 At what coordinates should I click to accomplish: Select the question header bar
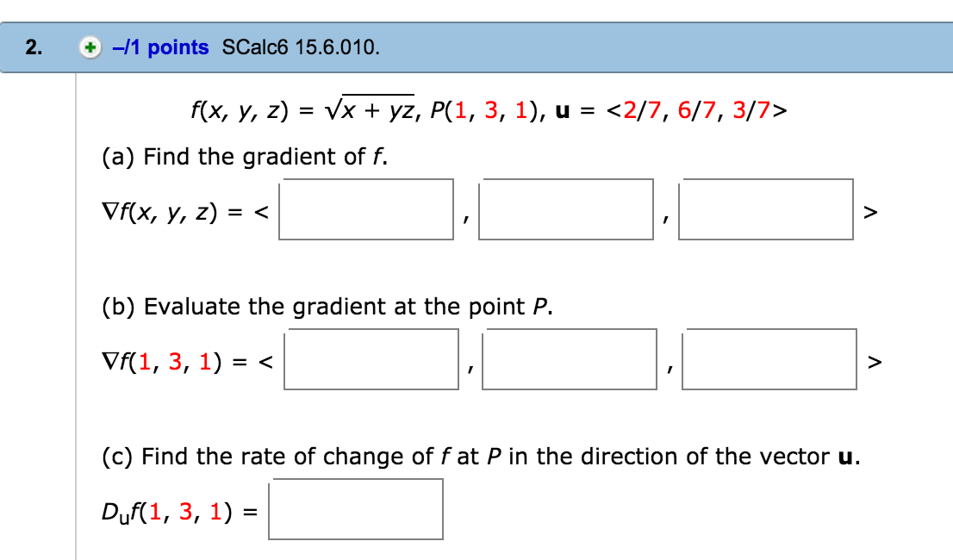[476, 47]
